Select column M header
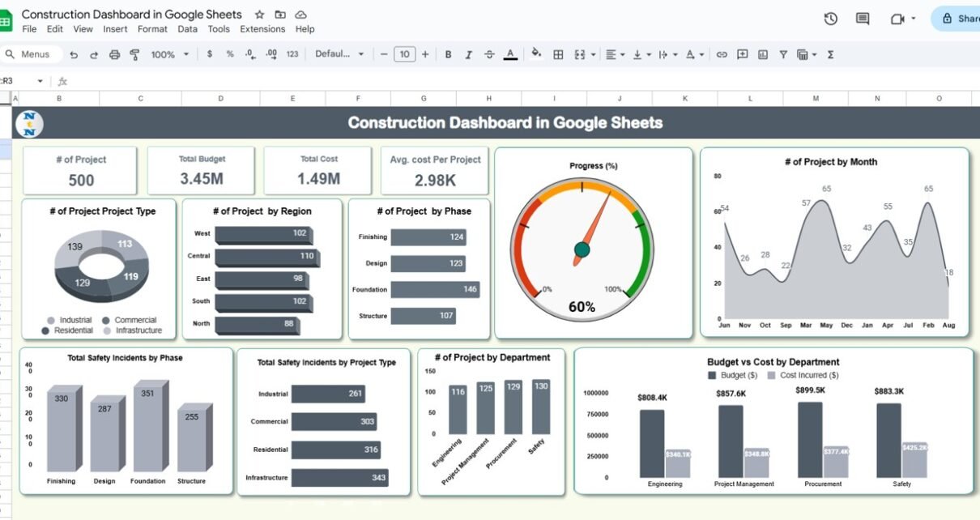The height and width of the screenshot is (520, 980). (x=816, y=99)
